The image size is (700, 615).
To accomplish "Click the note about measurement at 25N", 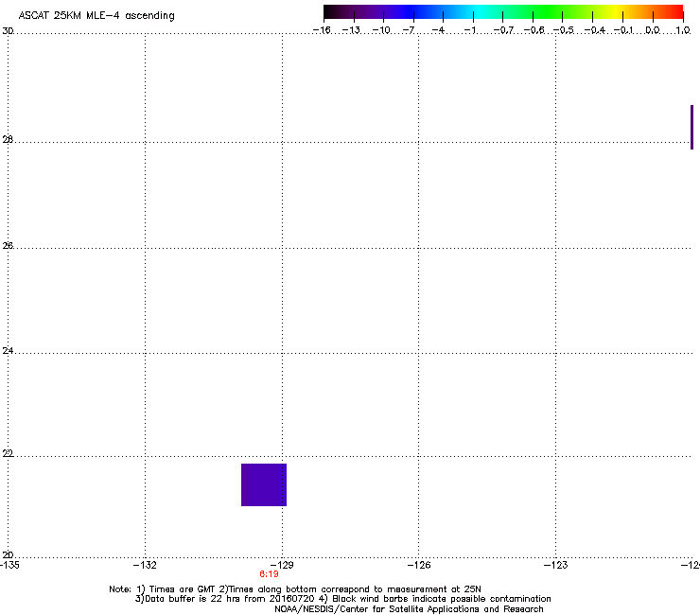I will coord(350,589).
